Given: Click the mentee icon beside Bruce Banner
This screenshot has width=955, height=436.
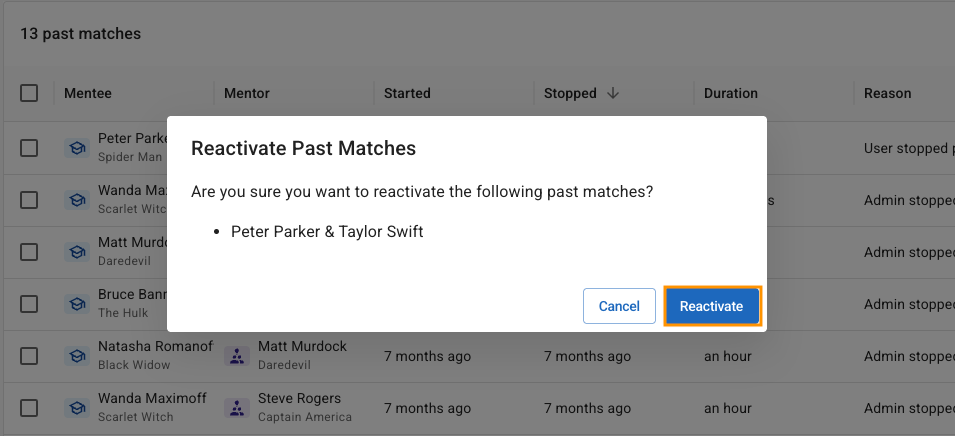Looking at the screenshot, I should pos(77,304).
